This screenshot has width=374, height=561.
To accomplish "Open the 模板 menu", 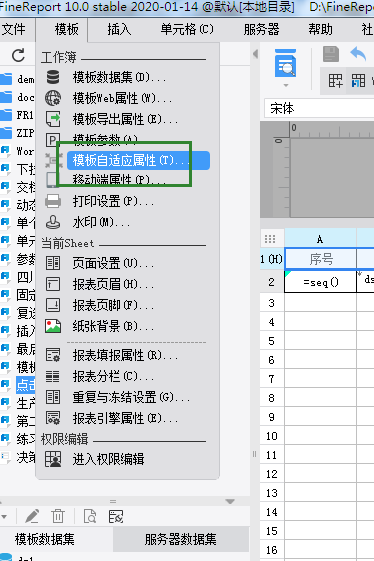I will pos(67,29).
